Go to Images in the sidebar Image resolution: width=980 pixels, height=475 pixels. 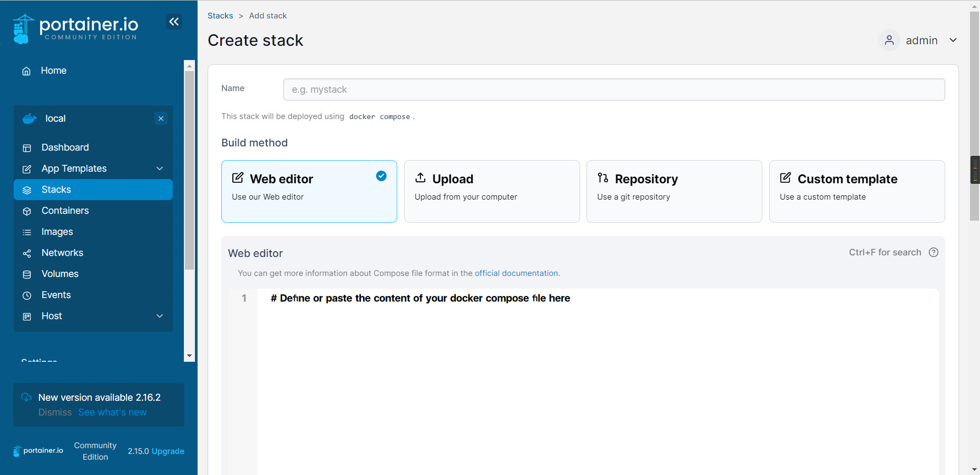[x=57, y=232]
